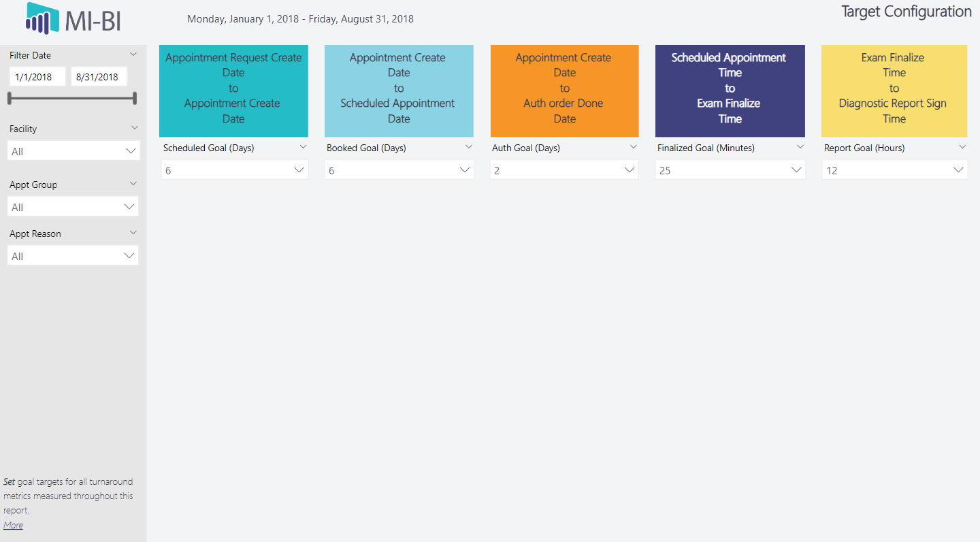Image resolution: width=980 pixels, height=542 pixels.
Task: Click the Report Goal (Hours) label
Action: 864,148
